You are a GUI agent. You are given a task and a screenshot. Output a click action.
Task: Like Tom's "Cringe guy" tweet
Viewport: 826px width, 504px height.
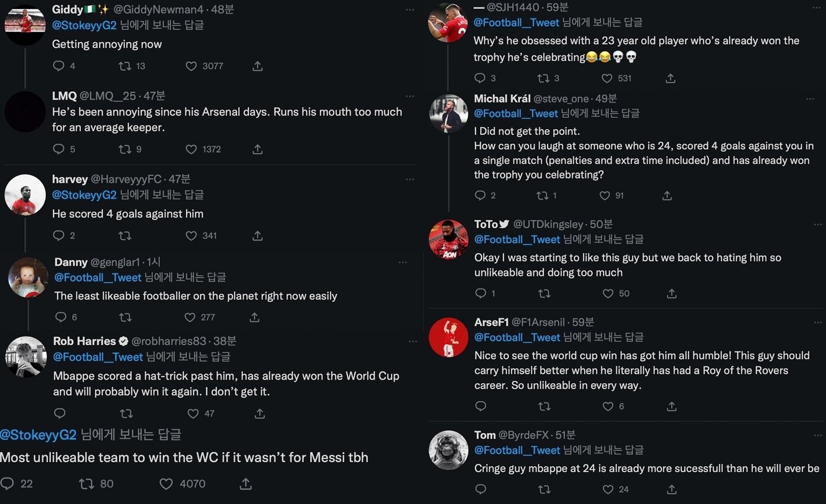pyautogui.click(x=608, y=489)
